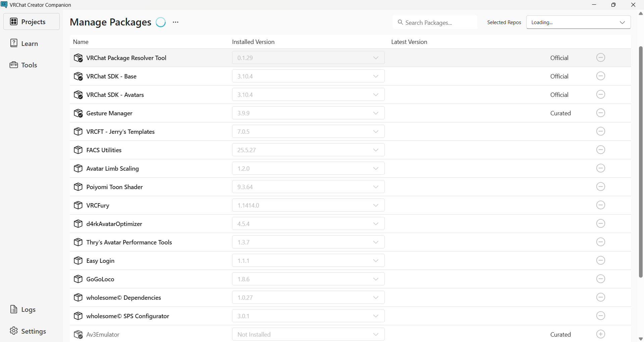Open the Learn section
This screenshot has height=342, width=644.
[x=32, y=43]
